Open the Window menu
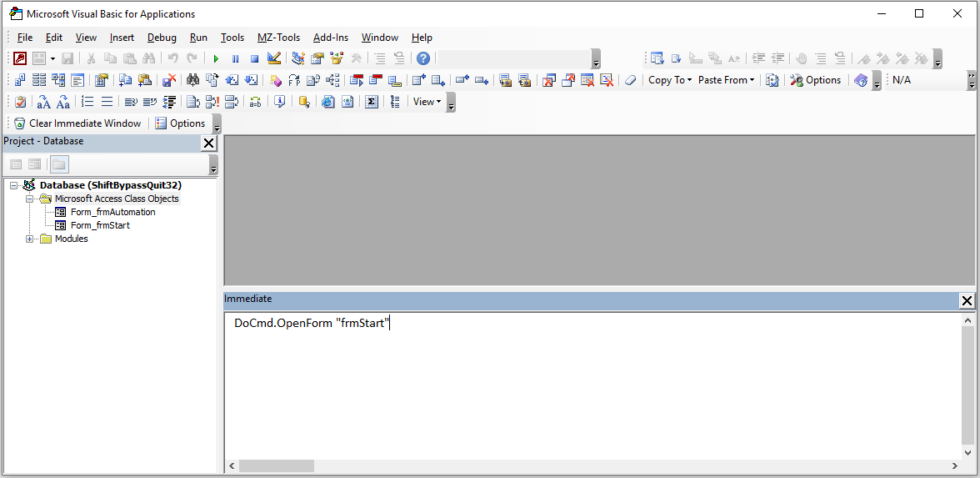This screenshot has height=478, width=980. (380, 38)
